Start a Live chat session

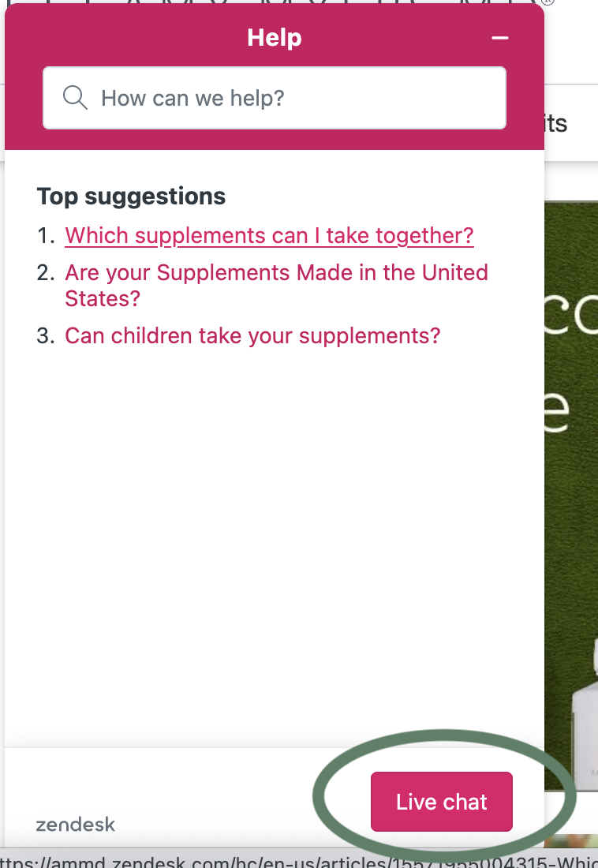point(441,802)
